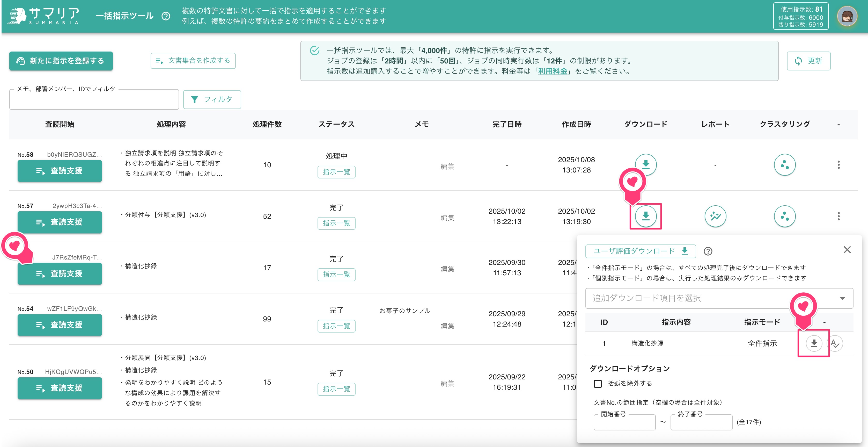Start 査読支援 for job J7RsZfeMRq-T...
Viewport: 868px width, 447px height.
(60, 274)
